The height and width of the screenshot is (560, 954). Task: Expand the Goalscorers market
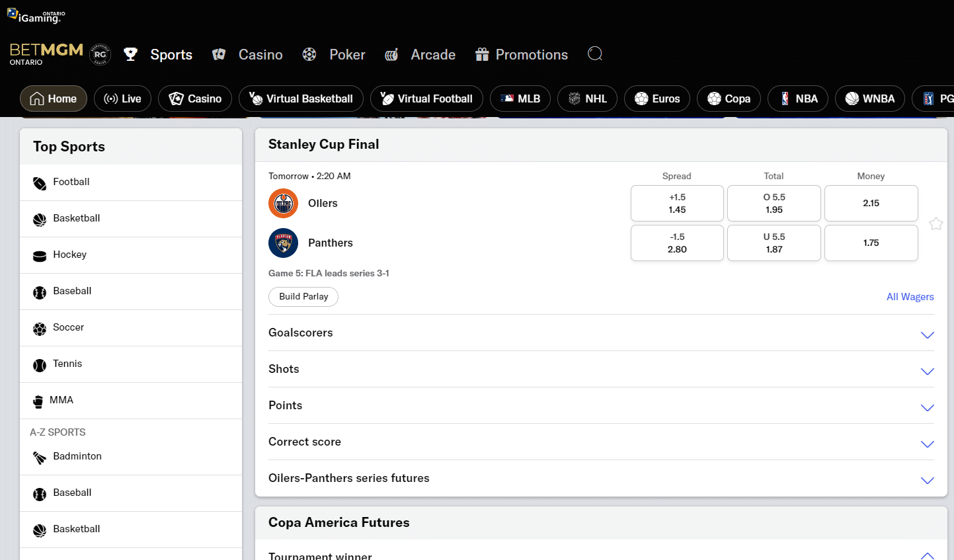(x=927, y=335)
